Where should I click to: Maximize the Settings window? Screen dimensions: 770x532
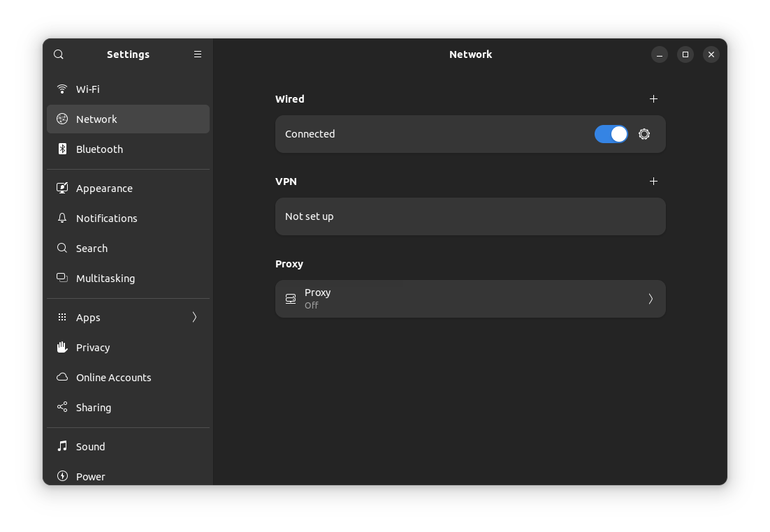coord(685,54)
